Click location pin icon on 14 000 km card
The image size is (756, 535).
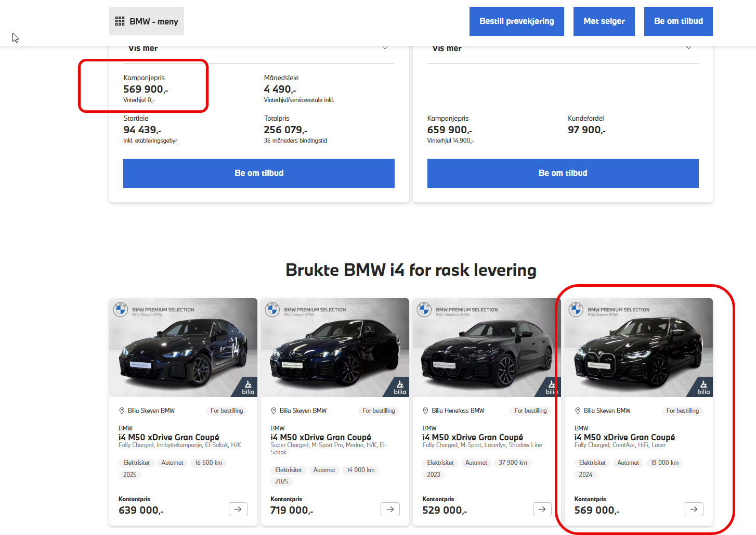[273, 411]
